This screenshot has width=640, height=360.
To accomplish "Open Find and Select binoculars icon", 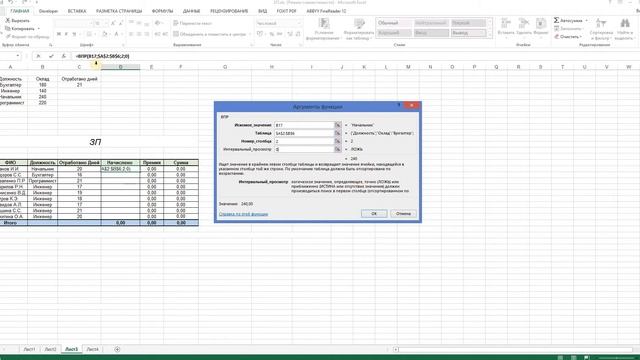I will pyautogui.click(x=625, y=23).
